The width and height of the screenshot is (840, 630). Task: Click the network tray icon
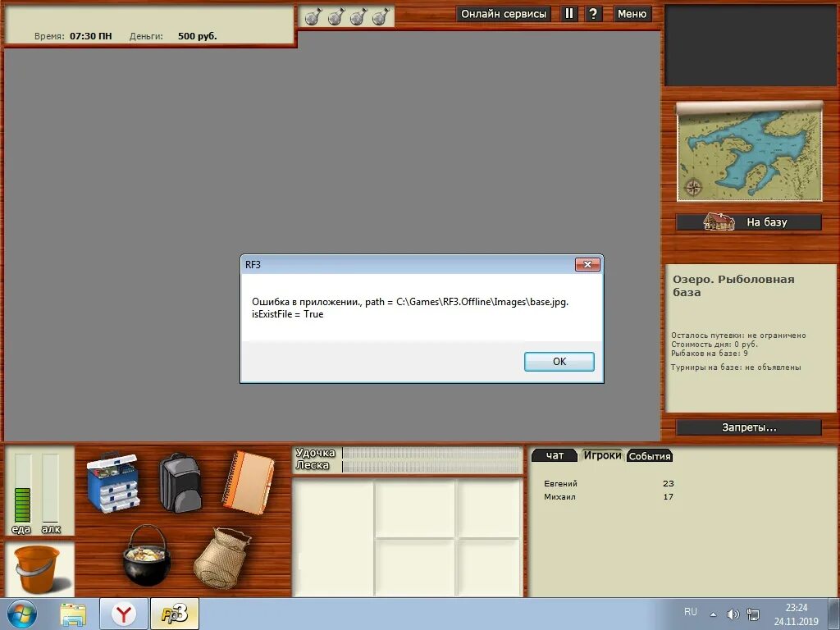click(x=753, y=614)
